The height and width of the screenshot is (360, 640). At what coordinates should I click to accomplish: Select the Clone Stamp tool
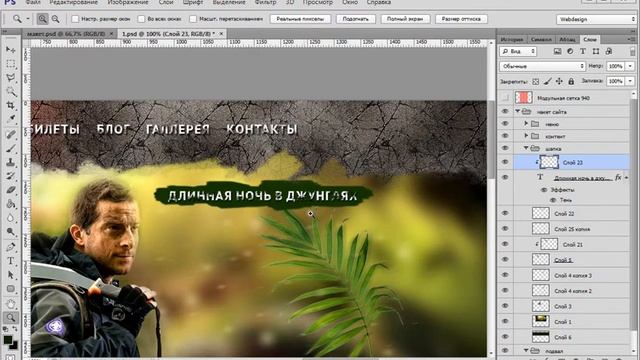coord(11,162)
